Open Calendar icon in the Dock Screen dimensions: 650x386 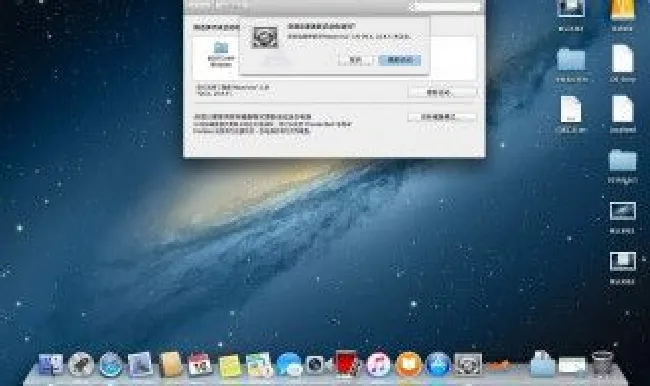pos(200,365)
